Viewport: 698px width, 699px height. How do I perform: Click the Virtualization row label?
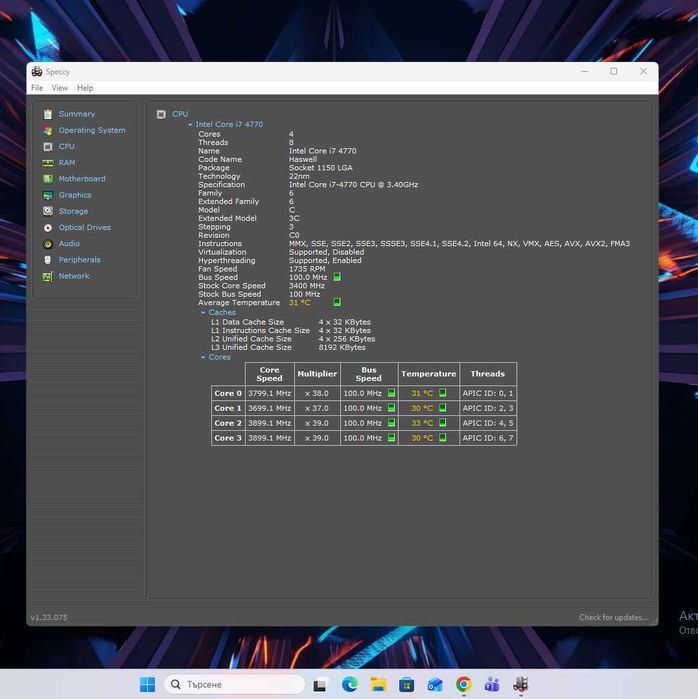[222, 252]
